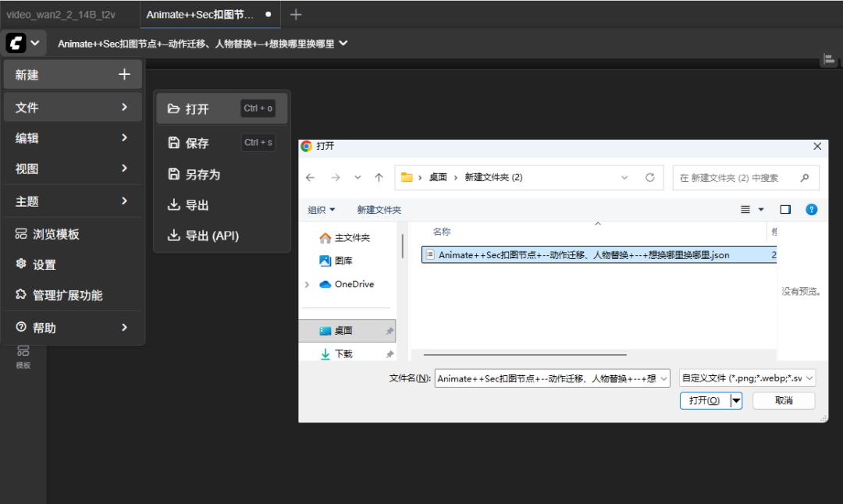Select OneDrive in navigation pane
The image size is (843, 504).
[347, 284]
